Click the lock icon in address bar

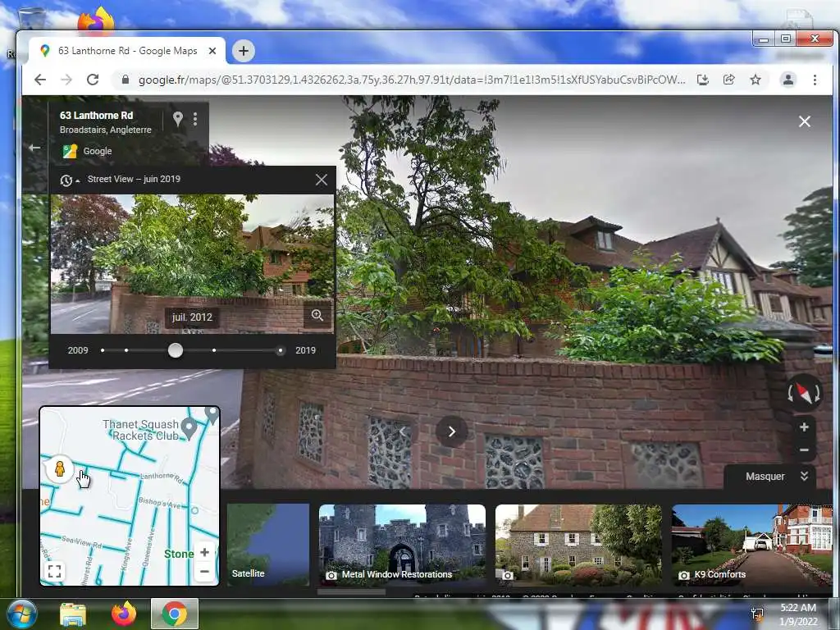(x=126, y=80)
